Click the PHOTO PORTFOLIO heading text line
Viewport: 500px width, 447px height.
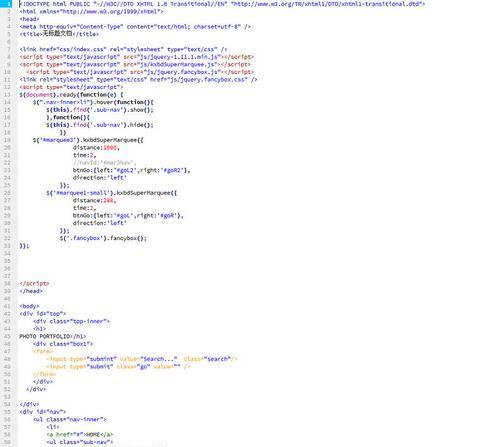tap(53, 336)
